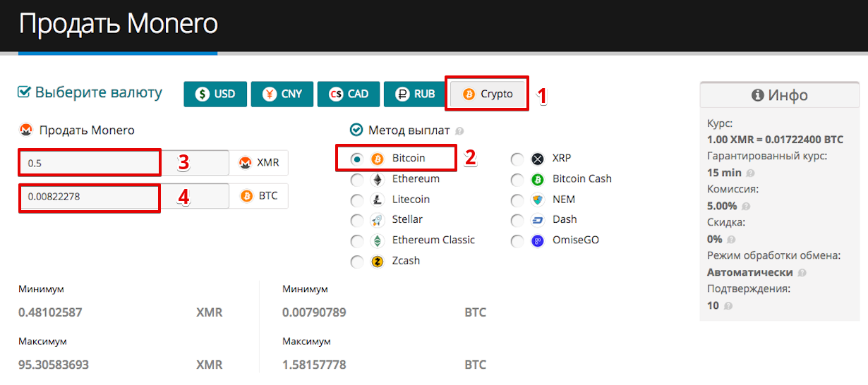Pick the Stellar radio button
868x385 pixels.
358,221
